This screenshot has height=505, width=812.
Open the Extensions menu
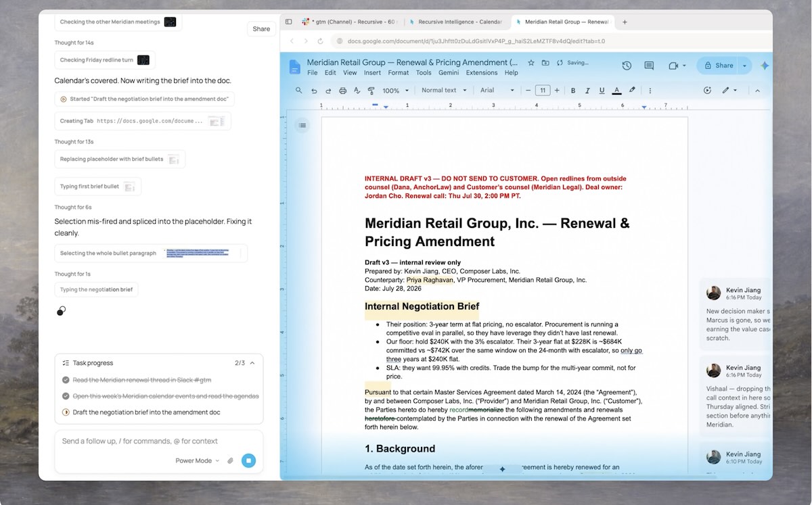pos(482,72)
